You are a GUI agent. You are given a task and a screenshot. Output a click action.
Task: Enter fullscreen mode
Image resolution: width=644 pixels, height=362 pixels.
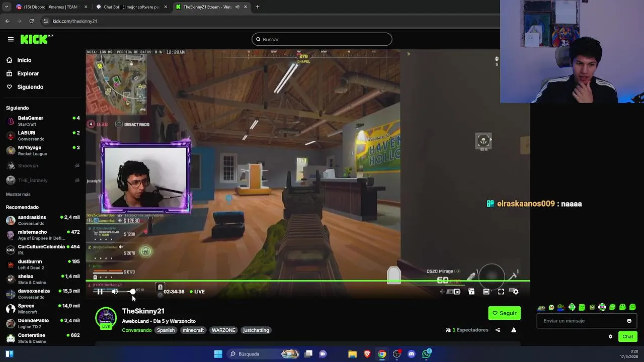point(501,292)
